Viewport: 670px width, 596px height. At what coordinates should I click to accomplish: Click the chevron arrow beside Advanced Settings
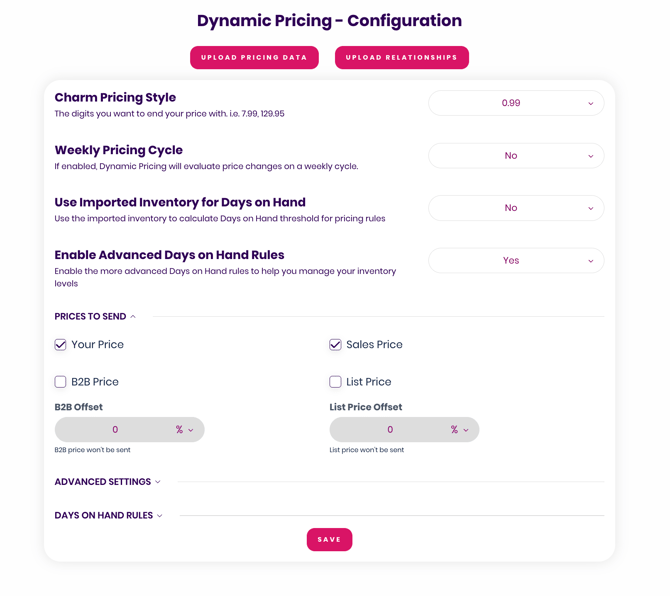click(x=158, y=482)
